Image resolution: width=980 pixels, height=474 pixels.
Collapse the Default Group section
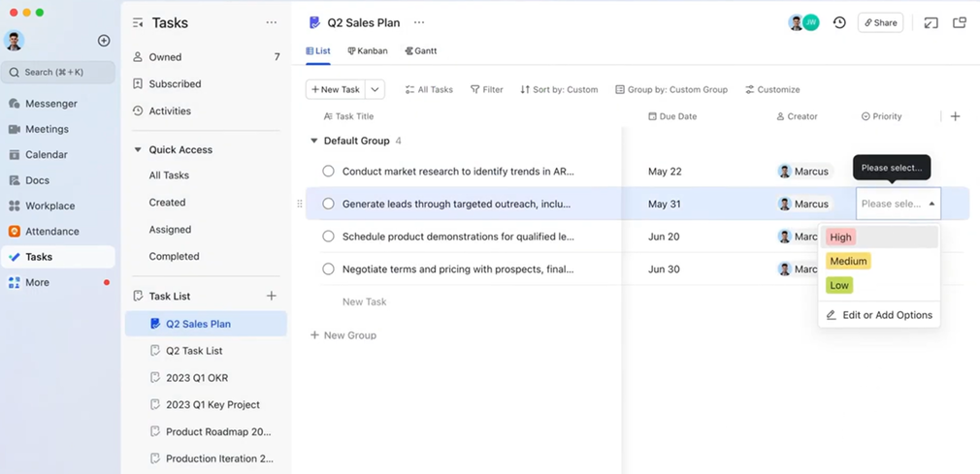(313, 141)
